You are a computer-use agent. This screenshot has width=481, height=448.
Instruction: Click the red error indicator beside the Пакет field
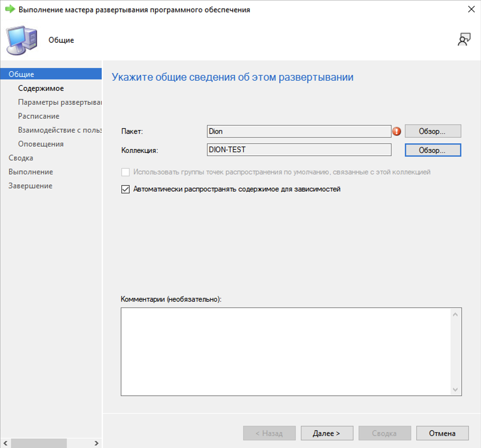pos(396,131)
